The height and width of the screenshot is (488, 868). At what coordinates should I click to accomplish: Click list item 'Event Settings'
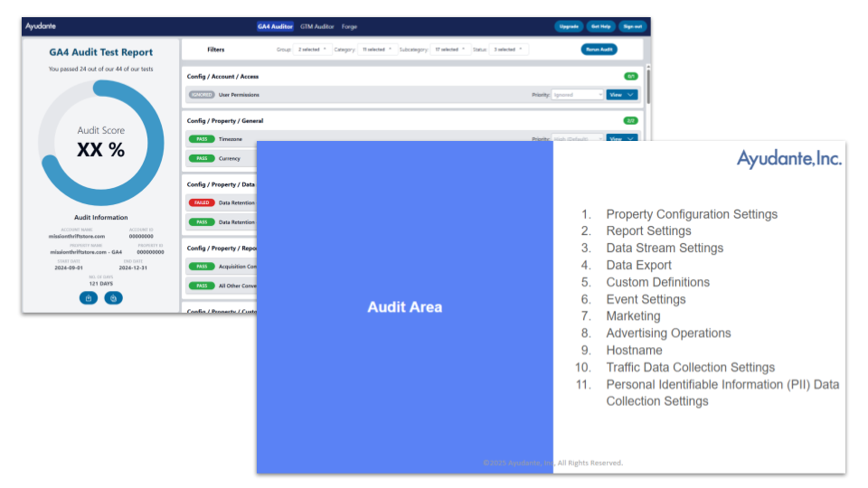(646, 299)
